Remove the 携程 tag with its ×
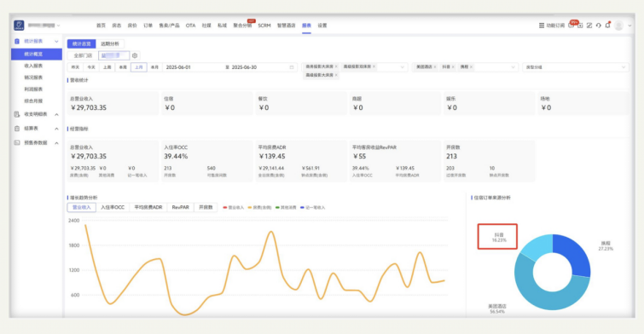644x334 pixels. coord(471,66)
